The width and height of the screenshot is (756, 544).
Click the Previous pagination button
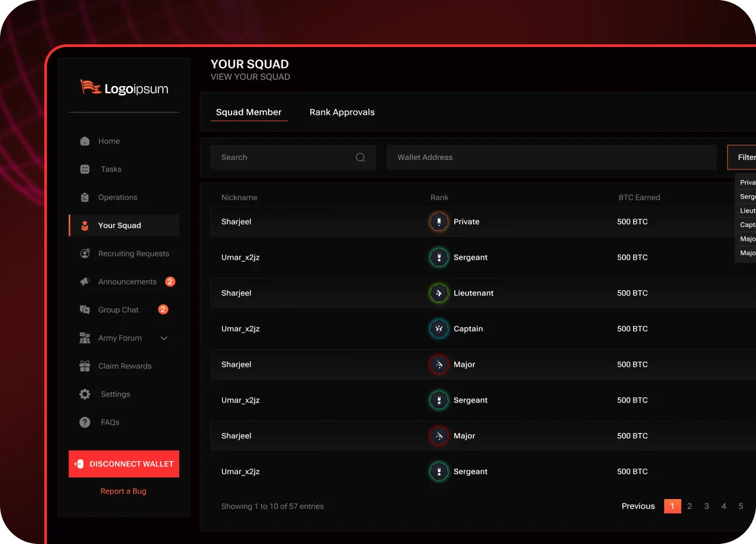637,506
